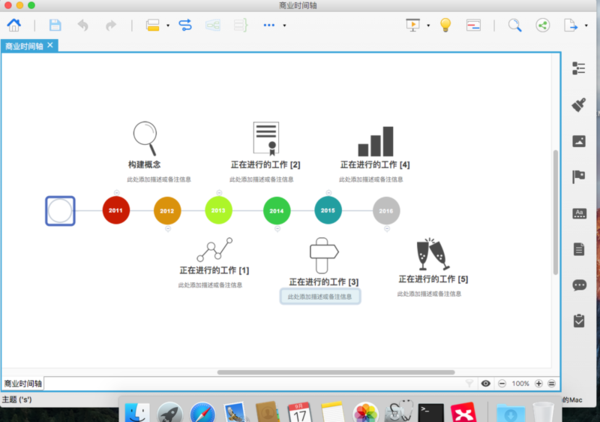Open presentation mode dropdown arrow
600x422 pixels.
[x=428, y=26]
